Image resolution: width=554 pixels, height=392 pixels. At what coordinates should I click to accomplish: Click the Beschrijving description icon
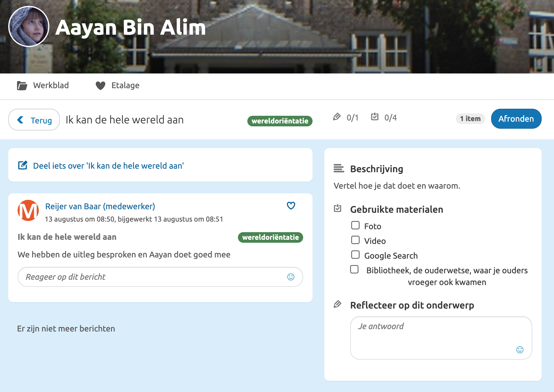point(338,169)
